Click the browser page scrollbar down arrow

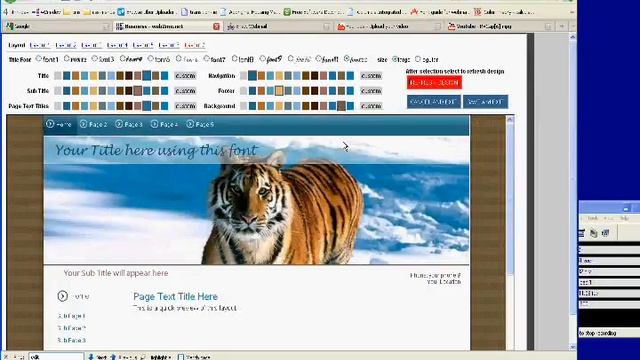click(x=572, y=347)
